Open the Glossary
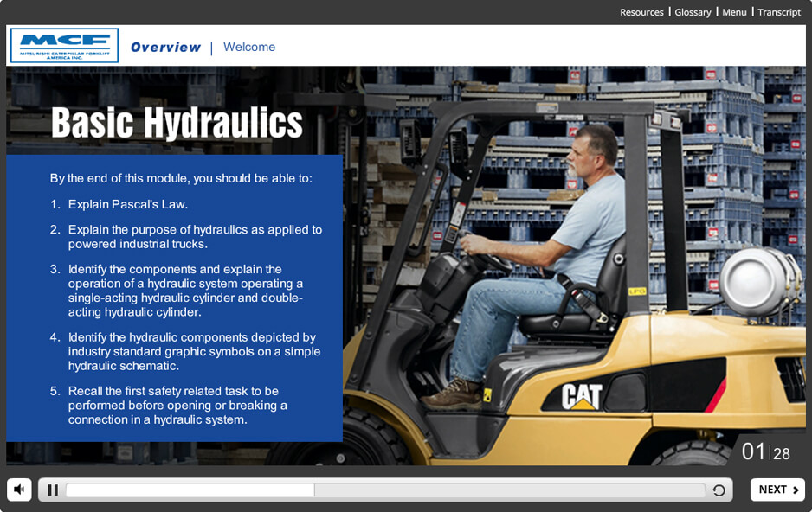 tap(693, 12)
